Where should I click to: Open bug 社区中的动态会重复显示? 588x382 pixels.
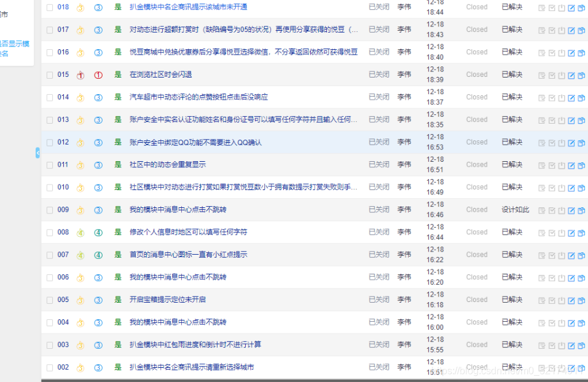[168, 164]
